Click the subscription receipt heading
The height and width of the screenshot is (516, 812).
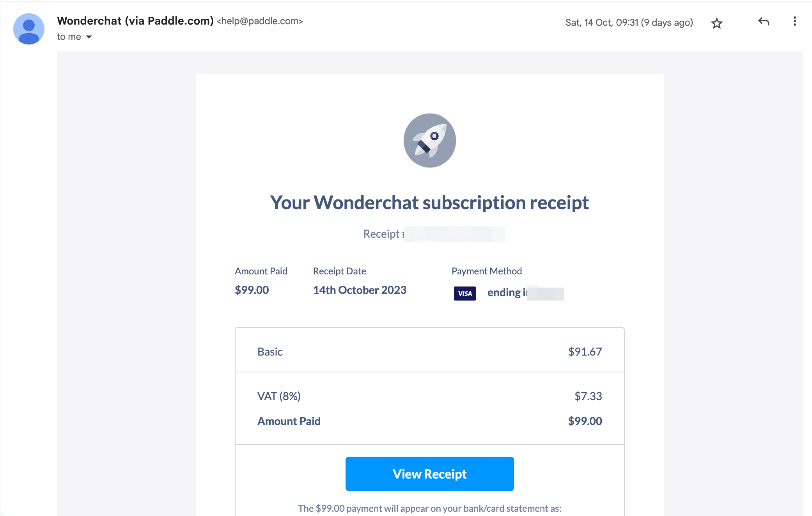429,203
